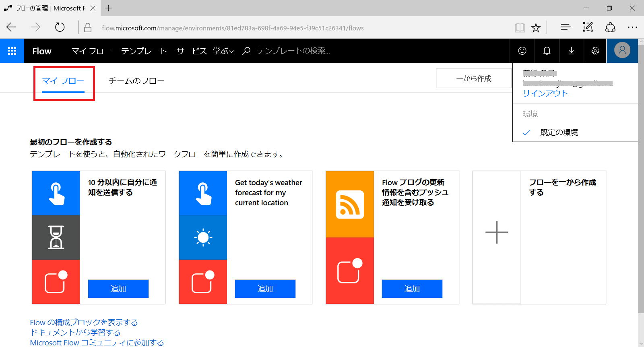644x347 pixels.
Task: Click the manual trigger icon on weather forecast card
Action: pos(203,193)
